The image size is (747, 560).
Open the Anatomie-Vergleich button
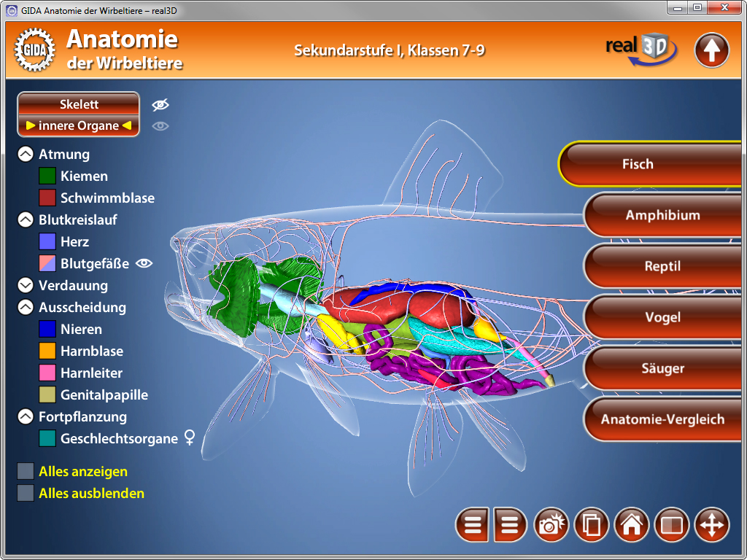tap(662, 419)
